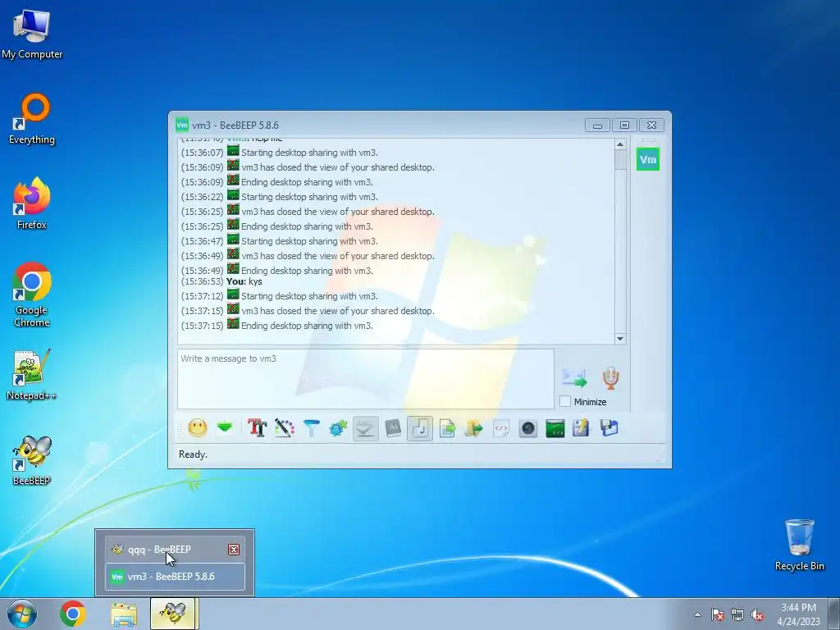
Task: Click the blue filter funnel icon
Action: click(x=311, y=428)
